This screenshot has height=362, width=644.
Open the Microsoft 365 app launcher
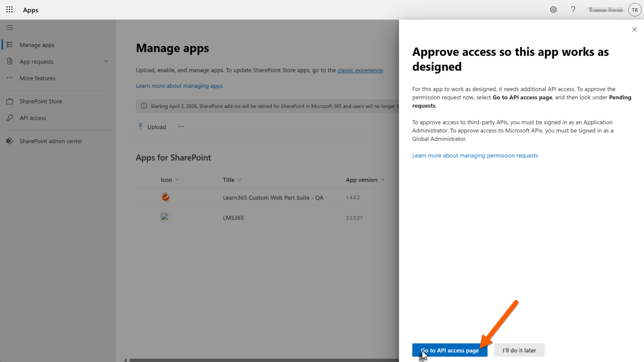pos(9,10)
